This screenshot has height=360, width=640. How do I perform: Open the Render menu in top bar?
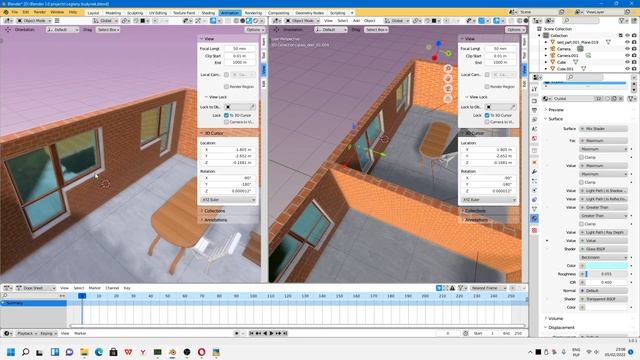(40, 12)
